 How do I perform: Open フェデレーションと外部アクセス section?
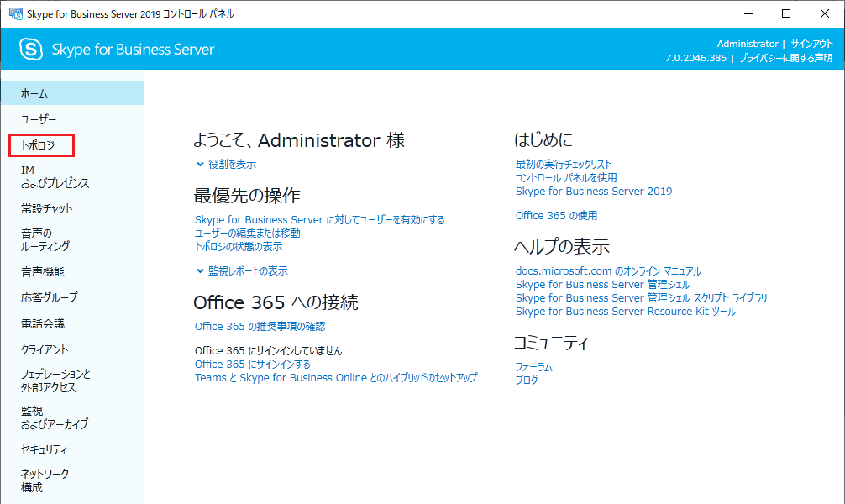coord(55,381)
